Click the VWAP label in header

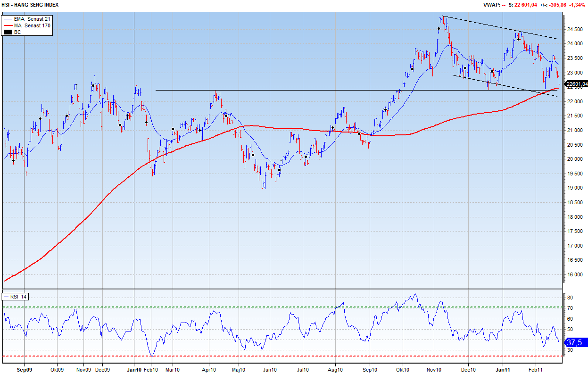(x=491, y=5)
